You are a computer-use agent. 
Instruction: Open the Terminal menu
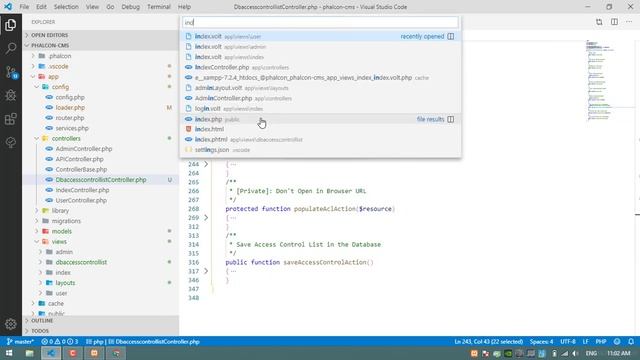pyautogui.click(x=159, y=7)
